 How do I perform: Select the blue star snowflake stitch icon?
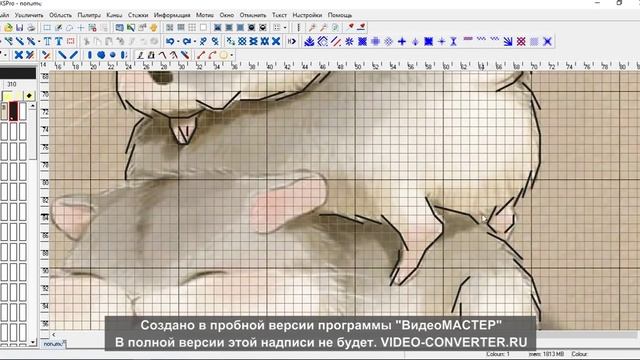click(x=349, y=41)
